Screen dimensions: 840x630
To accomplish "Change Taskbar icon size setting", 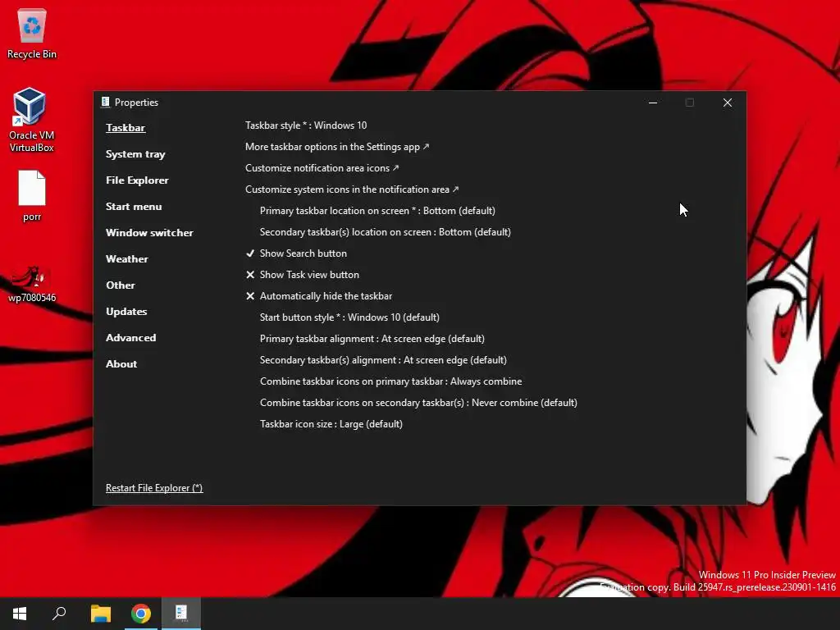I will coord(331,424).
